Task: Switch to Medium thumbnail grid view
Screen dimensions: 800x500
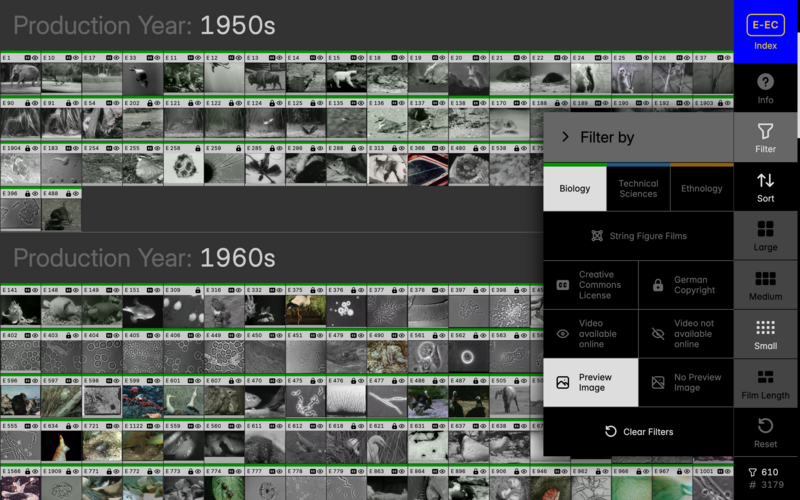Action: (765, 285)
